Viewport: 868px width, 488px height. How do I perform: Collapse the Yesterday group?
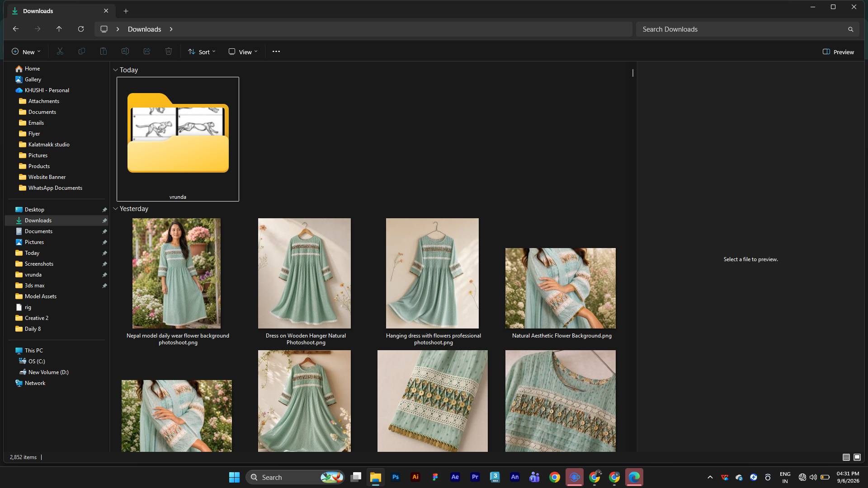click(x=115, y=209)
